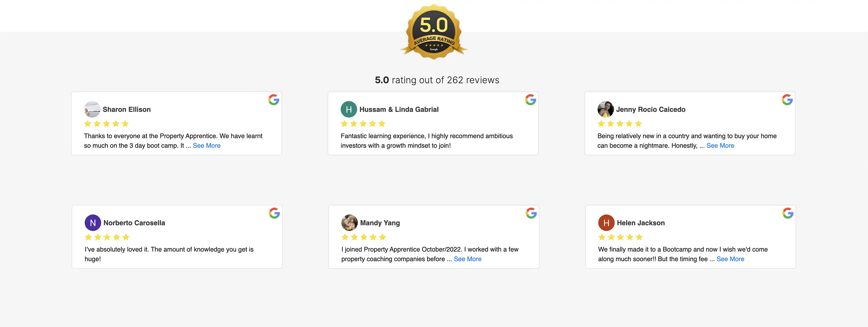868x327 pixels.
Task: Expand Sharon Ellison's review with See More
Action: pos(207,146)
